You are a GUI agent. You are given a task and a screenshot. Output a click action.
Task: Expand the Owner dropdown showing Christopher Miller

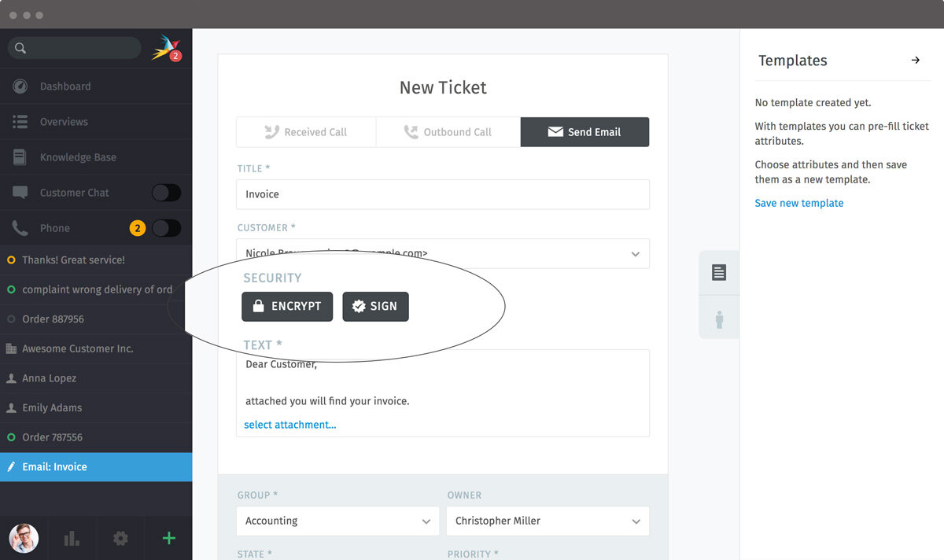(548, 521)
